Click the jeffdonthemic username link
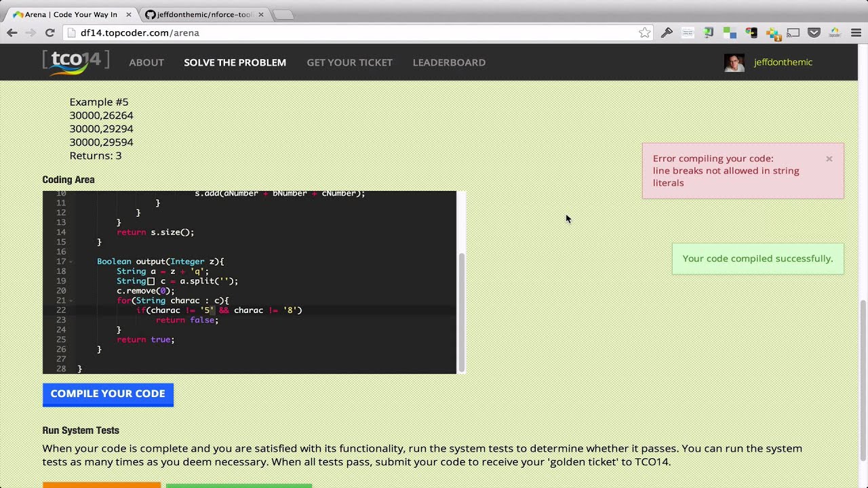The height and width of the screenshot is (488, 868). [x=783, y=62]
